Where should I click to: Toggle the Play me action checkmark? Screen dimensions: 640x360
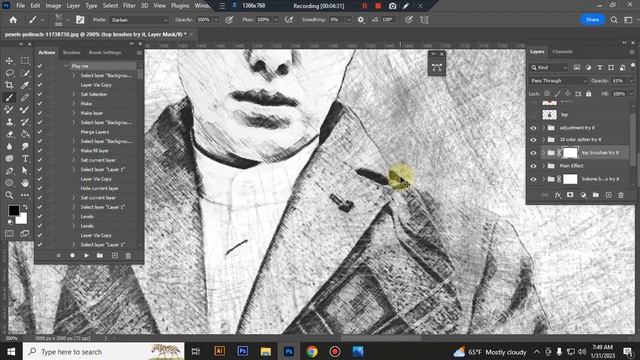40,66
